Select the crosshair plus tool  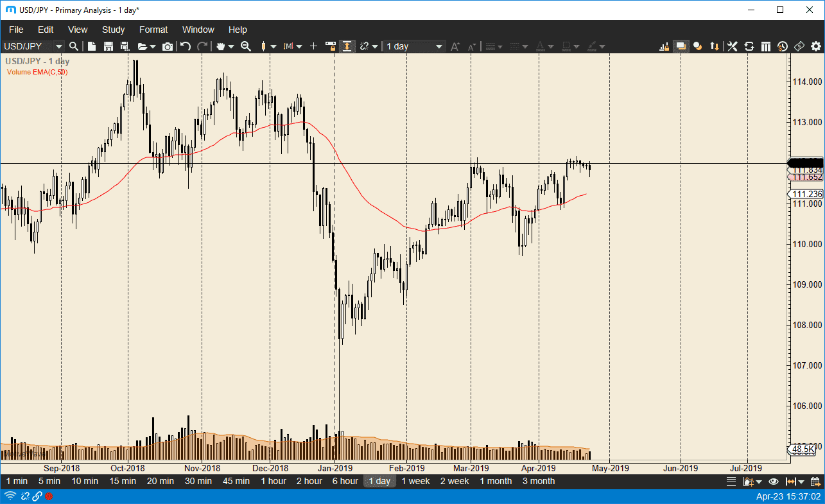313,46
